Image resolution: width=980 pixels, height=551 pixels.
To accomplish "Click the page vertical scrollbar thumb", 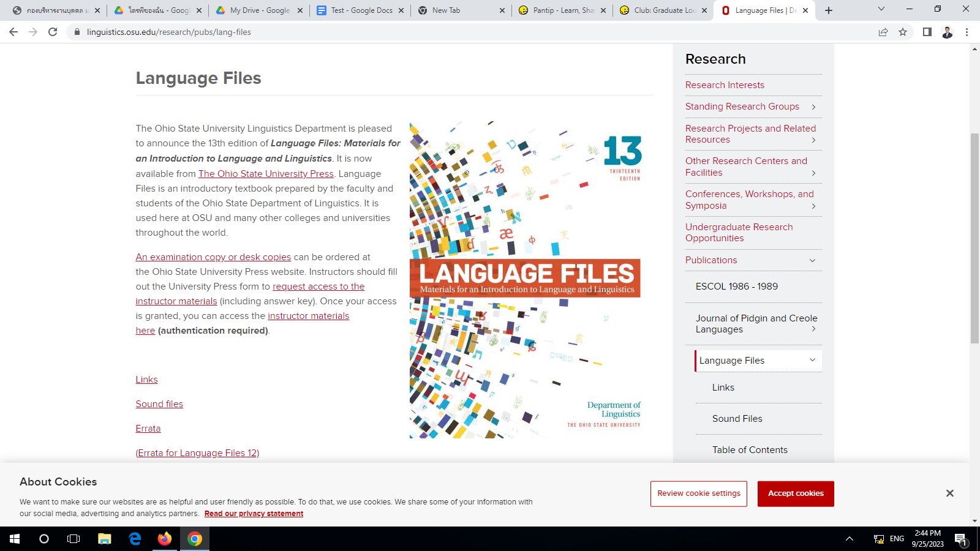I will point(974,239).
